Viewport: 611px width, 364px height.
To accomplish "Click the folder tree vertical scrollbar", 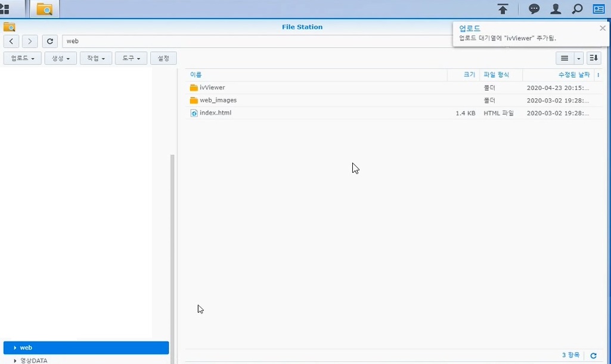I will (172, 259).
